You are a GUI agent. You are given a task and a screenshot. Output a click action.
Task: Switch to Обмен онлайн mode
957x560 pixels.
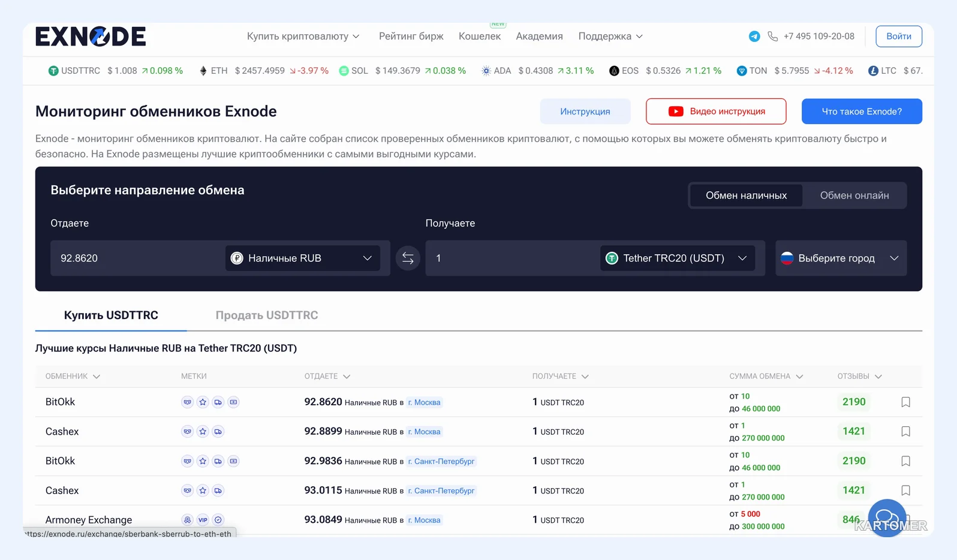click(854, 195)
